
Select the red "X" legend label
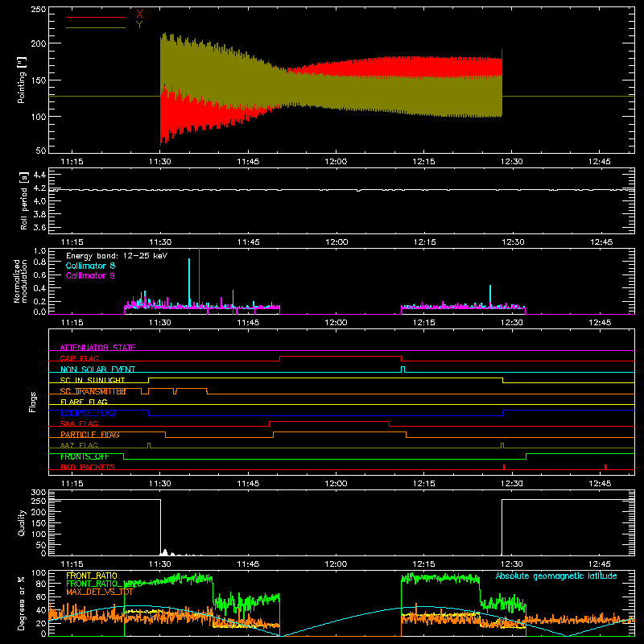click(139, 14)
